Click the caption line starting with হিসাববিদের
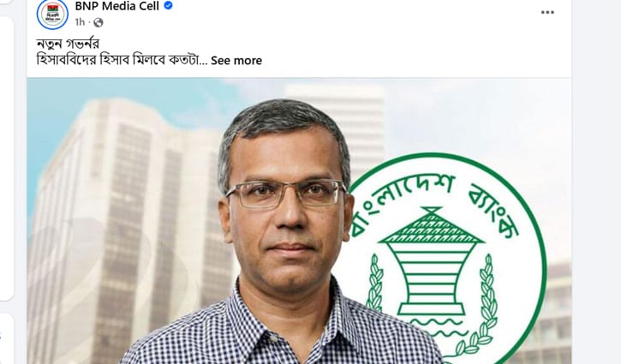 coord(122,60)
